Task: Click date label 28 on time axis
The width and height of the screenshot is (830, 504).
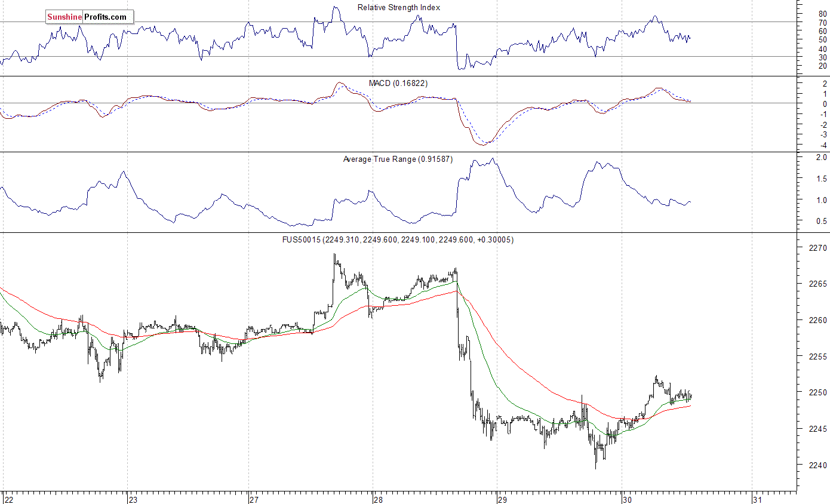Action: tap(377, 499)
